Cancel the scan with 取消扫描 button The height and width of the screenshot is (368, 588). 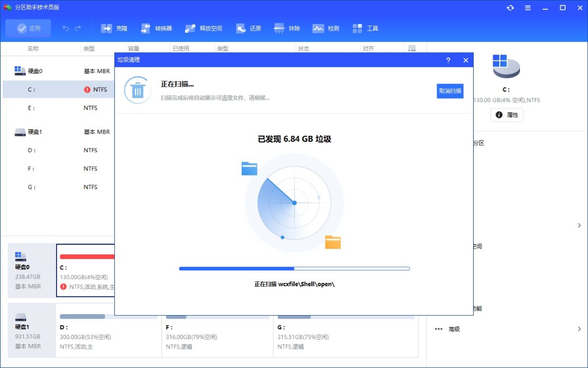tap(450, 91)
